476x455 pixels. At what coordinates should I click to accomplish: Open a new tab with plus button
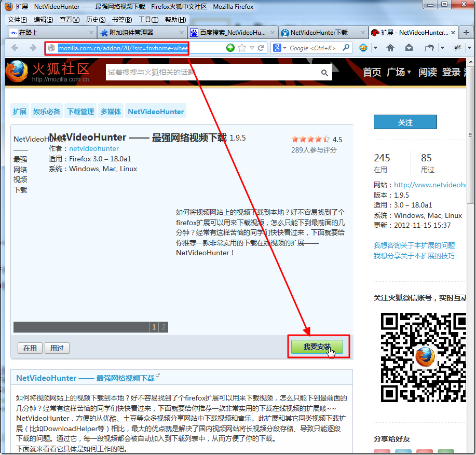(466, 33)
